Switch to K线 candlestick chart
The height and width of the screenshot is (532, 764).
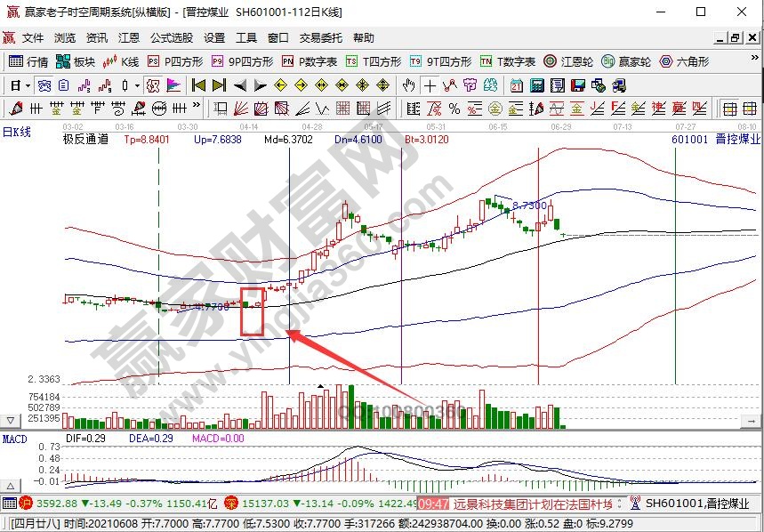(x=122, y=61)
